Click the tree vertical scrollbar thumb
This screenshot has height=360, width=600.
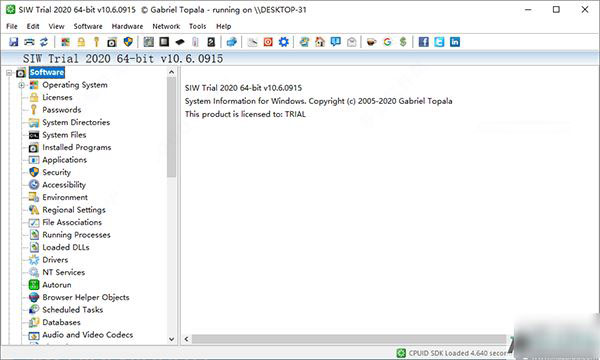[x=171, y=127]
